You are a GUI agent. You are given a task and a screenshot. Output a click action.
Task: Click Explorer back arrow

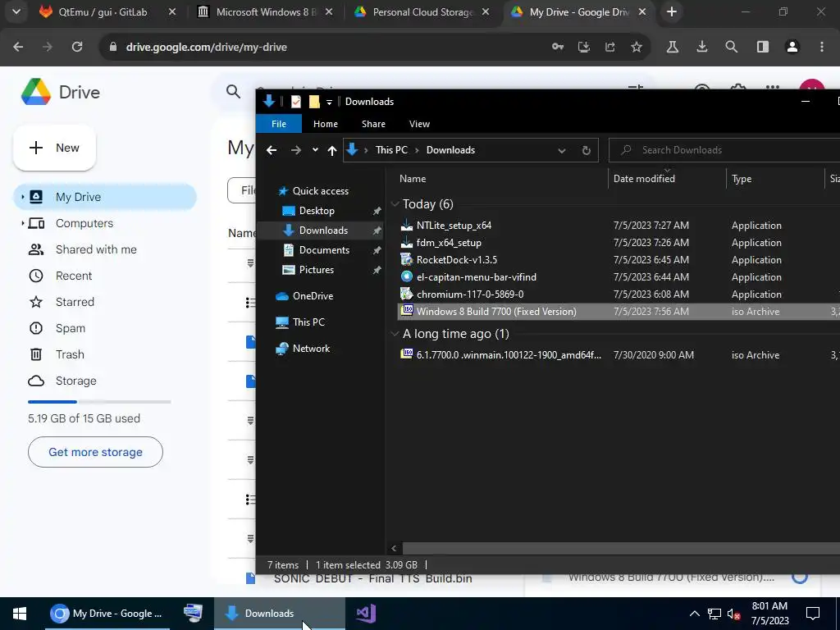coord(272,151)
